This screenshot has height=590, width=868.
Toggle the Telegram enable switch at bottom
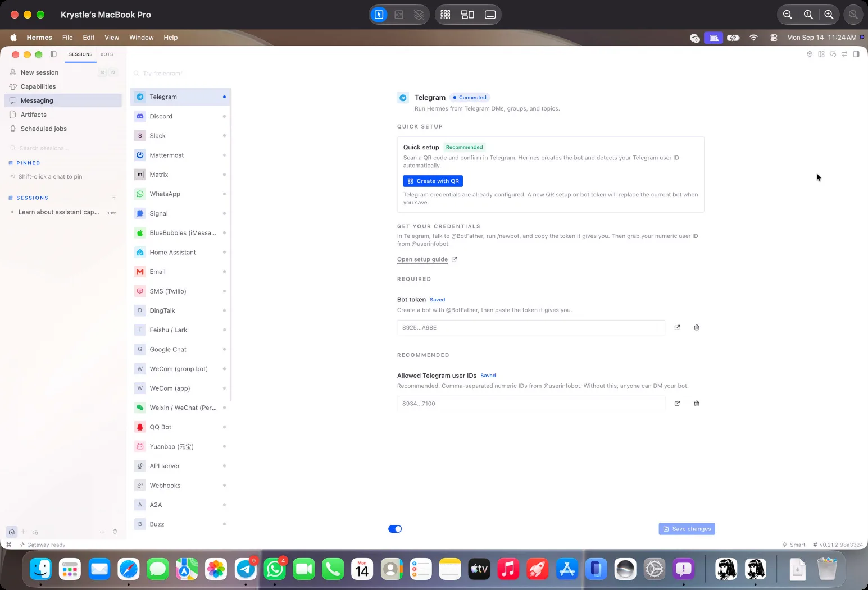pyautogui.click(x=395, y=529)
